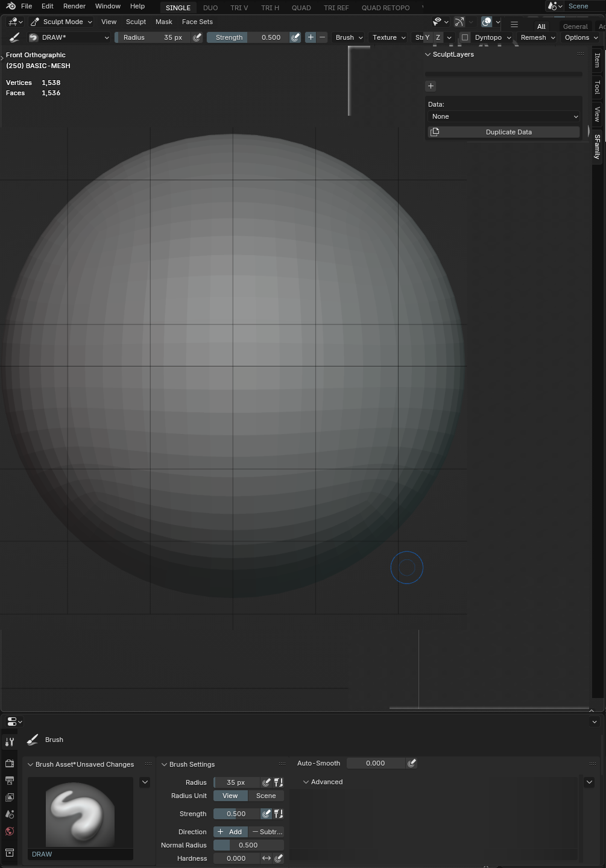Open the Output properties tab icon
This screenshot has height=868, width=606.
10,780
